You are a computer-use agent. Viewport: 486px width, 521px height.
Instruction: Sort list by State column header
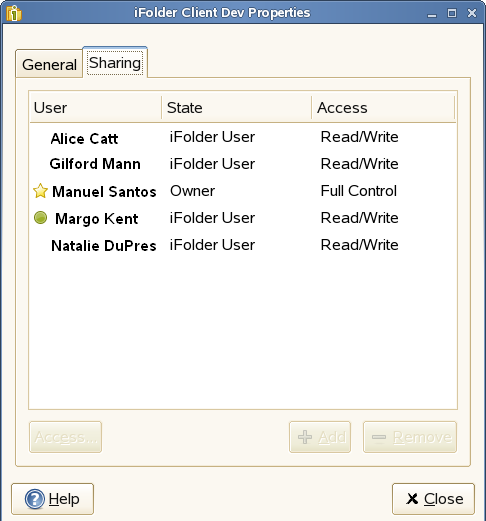236,108
